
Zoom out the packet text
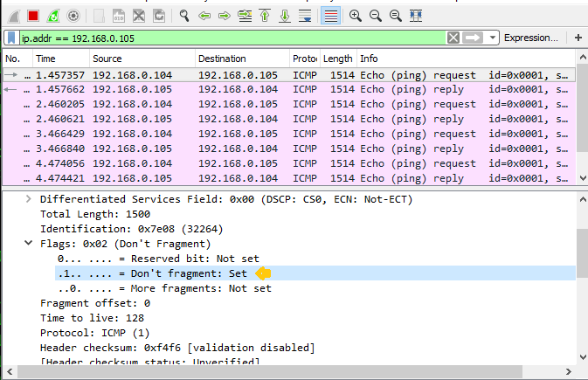tap(376, 16)
